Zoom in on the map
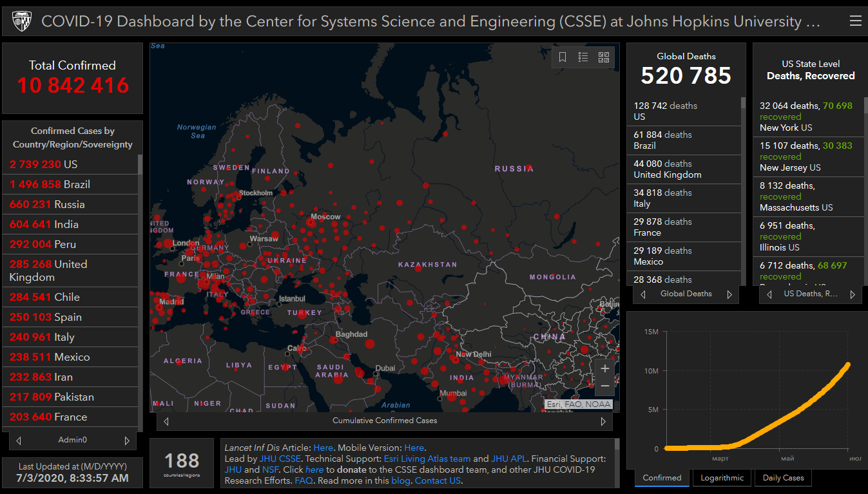The image size is (868, 494). coord(604,369)
